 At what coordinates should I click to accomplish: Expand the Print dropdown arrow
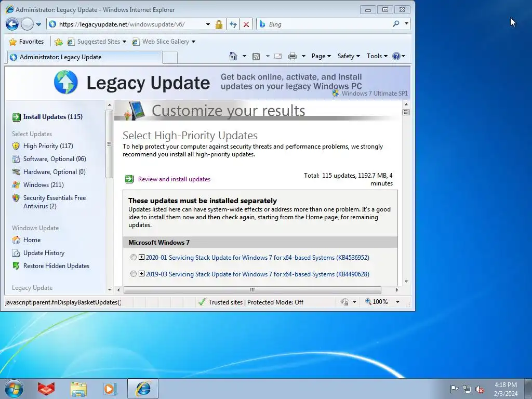click(x=303, y=56)
